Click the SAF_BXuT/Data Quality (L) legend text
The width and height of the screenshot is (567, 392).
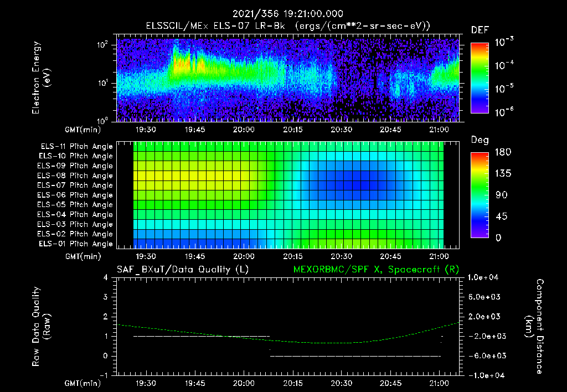pyautogui.click(x=183, y=270)
